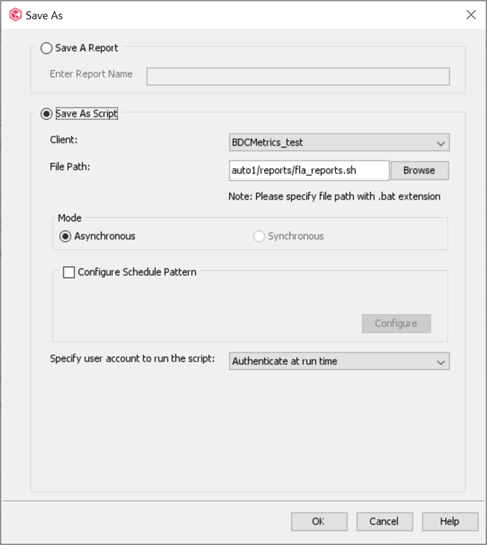Click the Enter Report Name label
Viewport: 488px width, 545px height.
pos(91,74)
